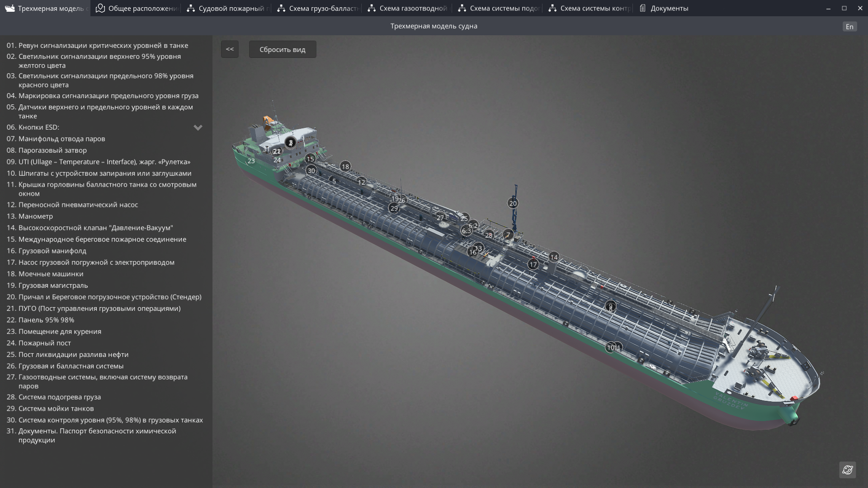Click marker 7 vapor manifold

coord(508,235)
